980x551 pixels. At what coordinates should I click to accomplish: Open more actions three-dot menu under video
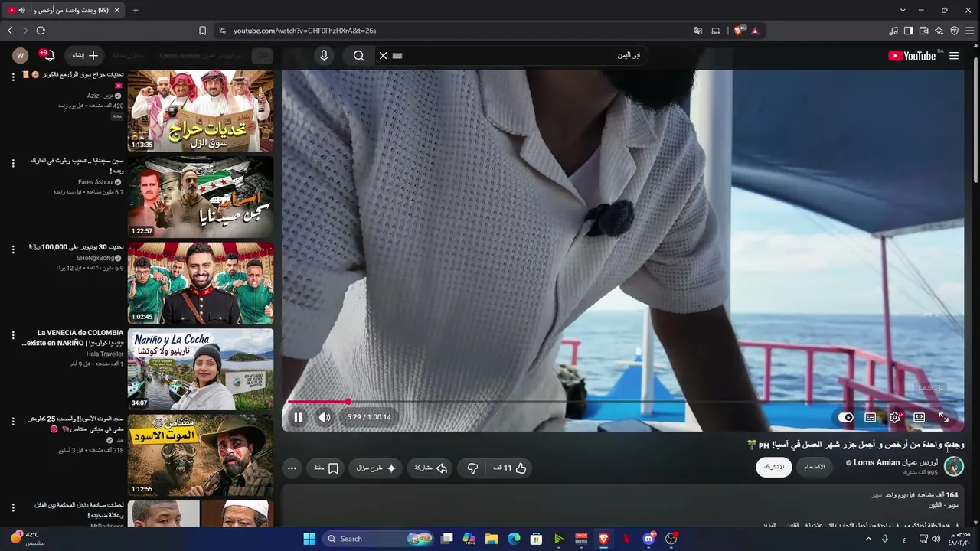[292, 468]
